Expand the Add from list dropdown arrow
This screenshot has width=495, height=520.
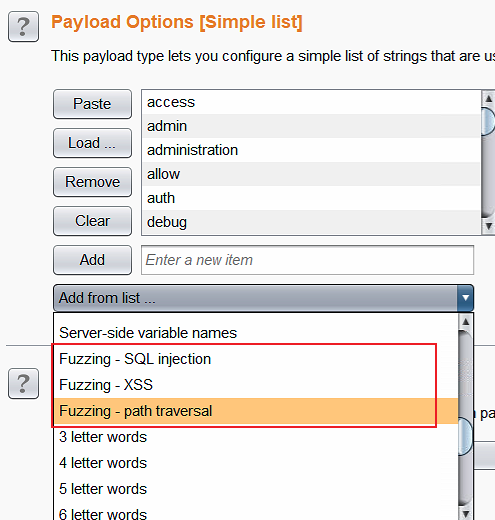tap(465, 298)
